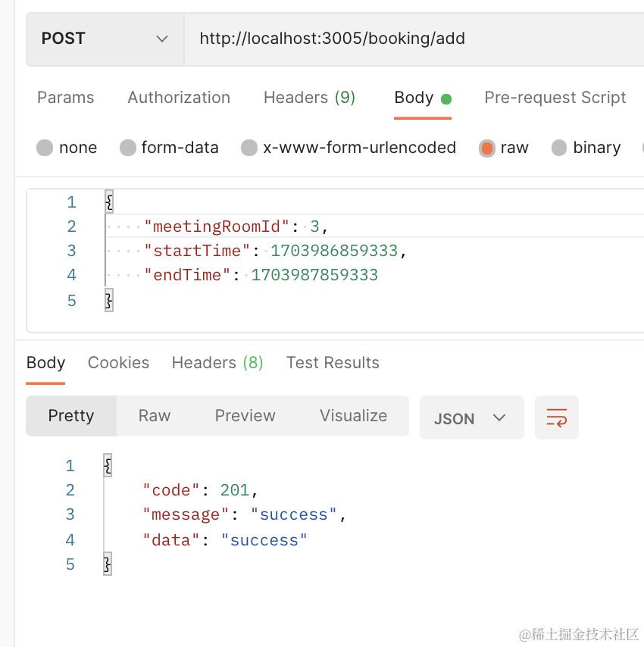Switch to the Params tab

click(66, 98)
